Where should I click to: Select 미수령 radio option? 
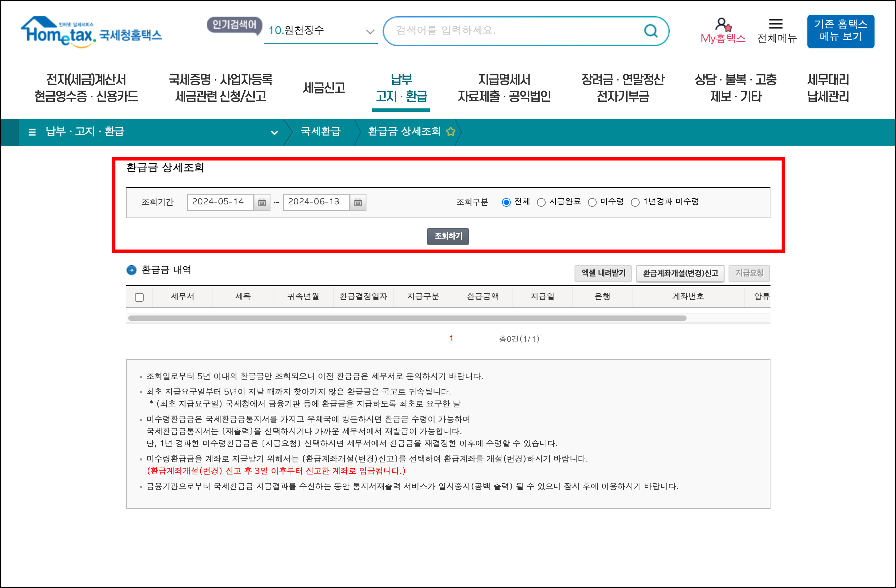point(592,202)
